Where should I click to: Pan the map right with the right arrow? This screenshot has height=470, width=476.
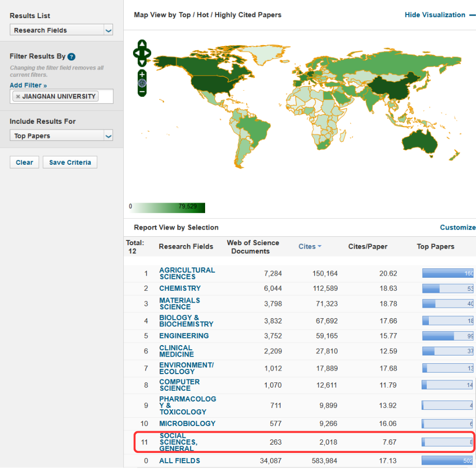(149, 53)
